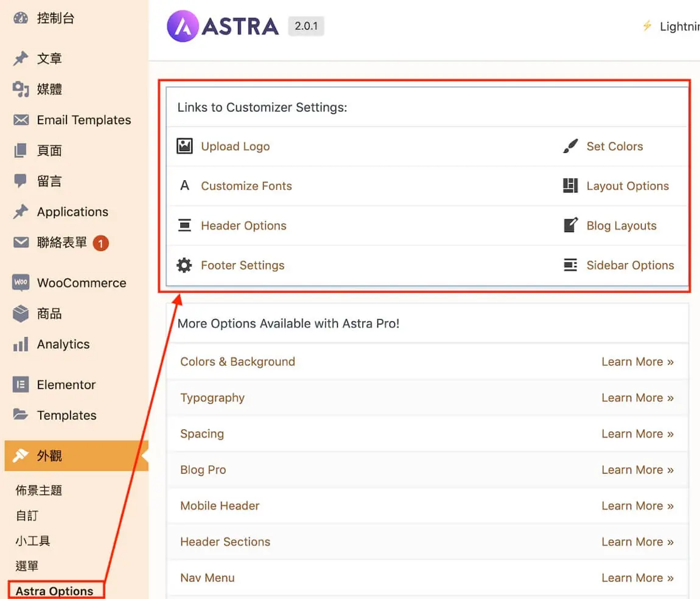Click the folder icon beside Templates
700x599 pixels.
(21, 415)
